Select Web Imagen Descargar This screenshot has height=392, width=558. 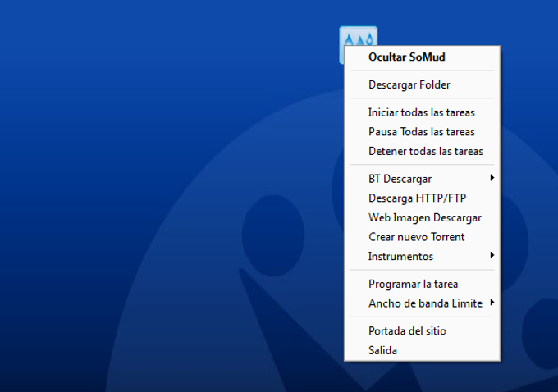coord(422,217)
